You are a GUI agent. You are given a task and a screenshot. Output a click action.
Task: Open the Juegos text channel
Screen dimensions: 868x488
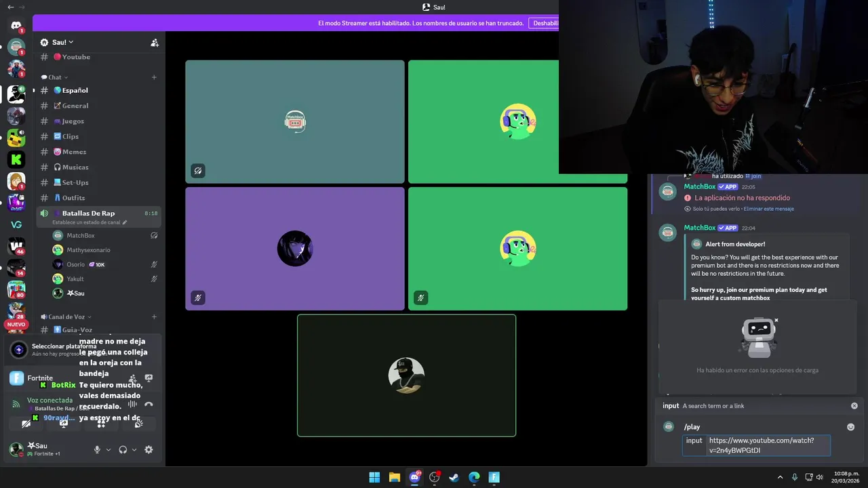point(97,121)
